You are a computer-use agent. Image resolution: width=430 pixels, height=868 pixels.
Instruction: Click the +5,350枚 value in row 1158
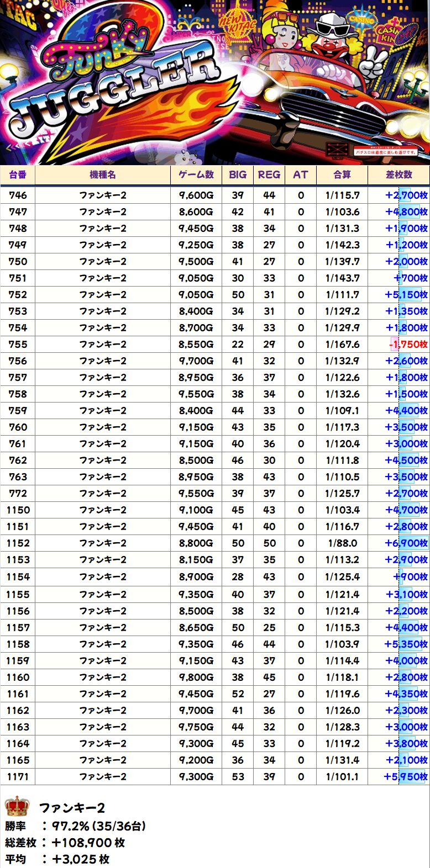(x=406, y=644)
